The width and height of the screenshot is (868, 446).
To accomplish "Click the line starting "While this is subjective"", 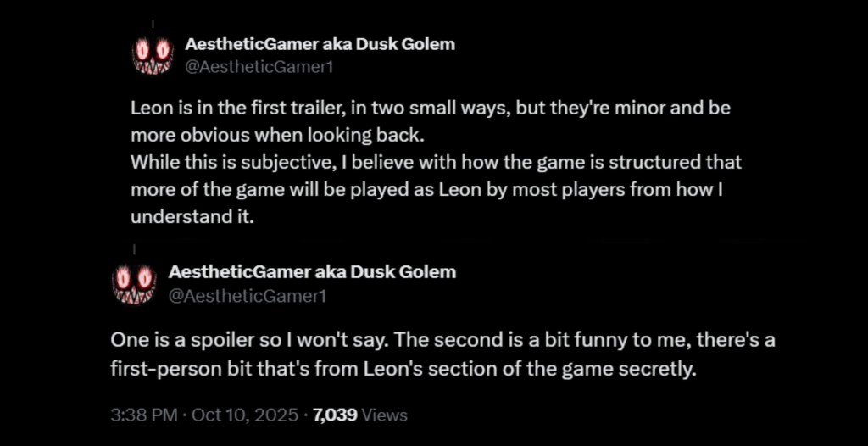I will 436,161.
